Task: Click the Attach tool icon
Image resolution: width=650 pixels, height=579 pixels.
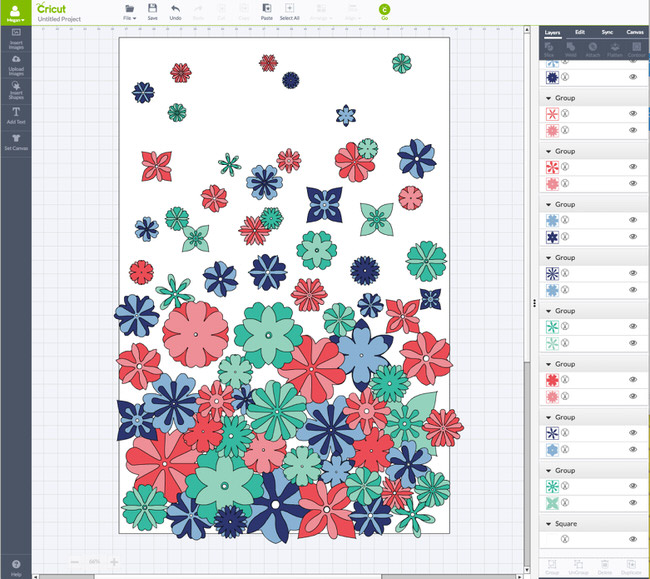Action: click(593, 49)
